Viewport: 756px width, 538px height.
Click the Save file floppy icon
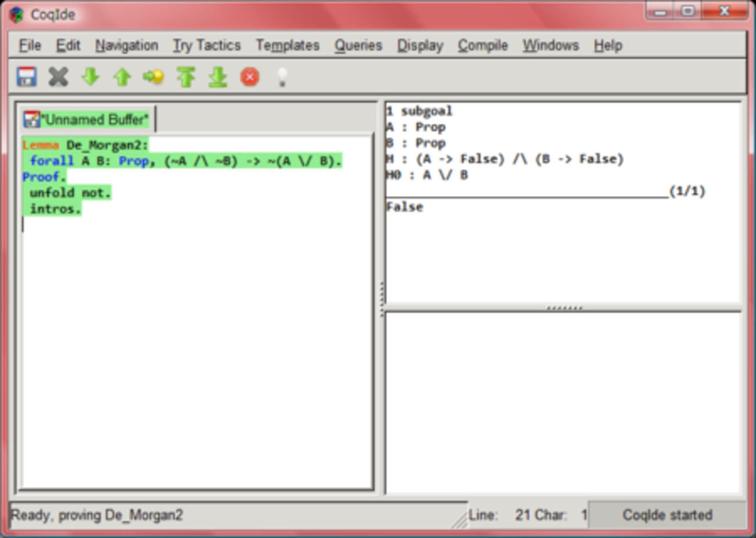[27, 77]
